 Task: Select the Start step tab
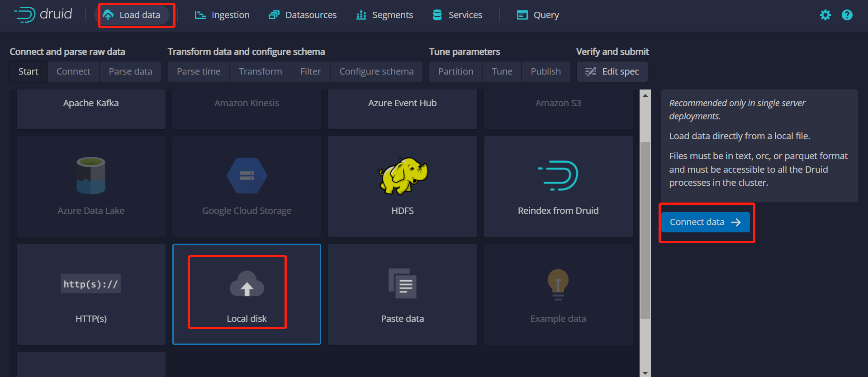(x=28, y=71)
